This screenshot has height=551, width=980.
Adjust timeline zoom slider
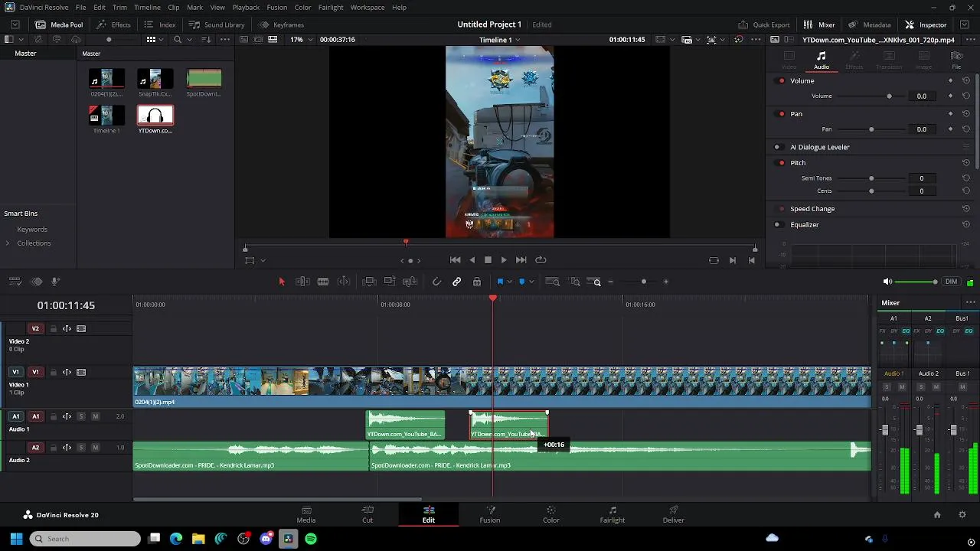coord(643,282)
